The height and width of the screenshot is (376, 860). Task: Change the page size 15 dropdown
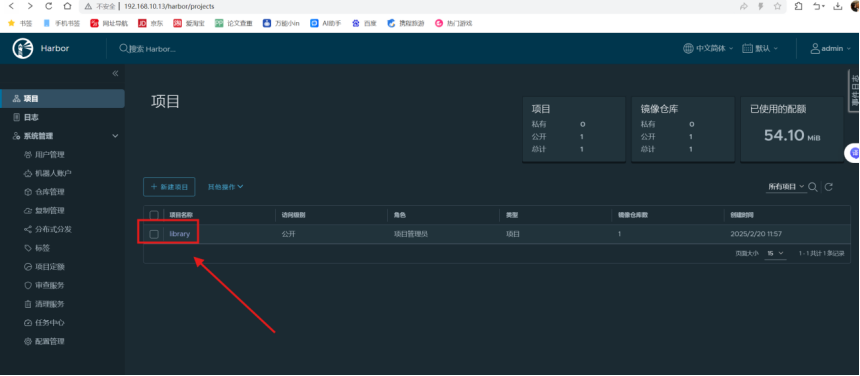point(776,254)
